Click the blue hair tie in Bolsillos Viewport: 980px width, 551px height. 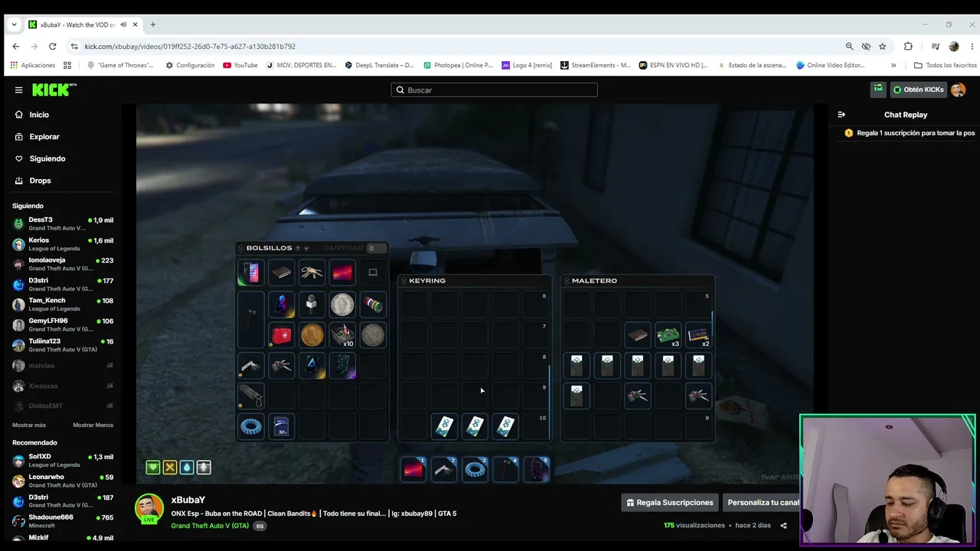[x=251, y=426]
